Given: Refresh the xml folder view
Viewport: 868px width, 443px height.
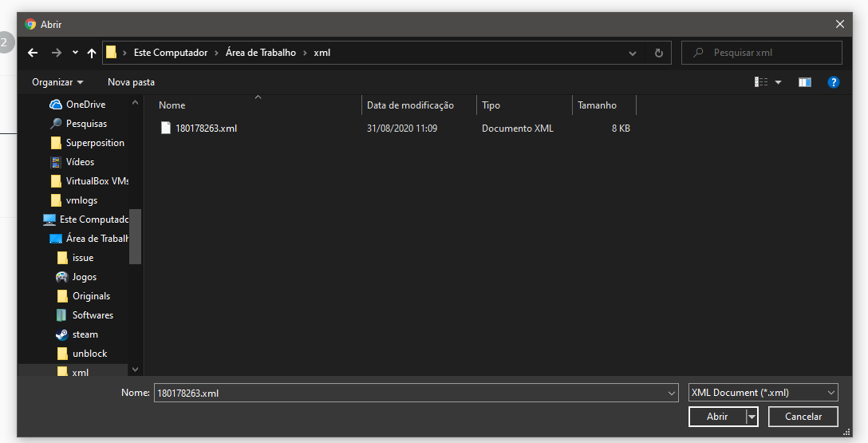Looking at the screenshot, I should click(x=659, y=53).
